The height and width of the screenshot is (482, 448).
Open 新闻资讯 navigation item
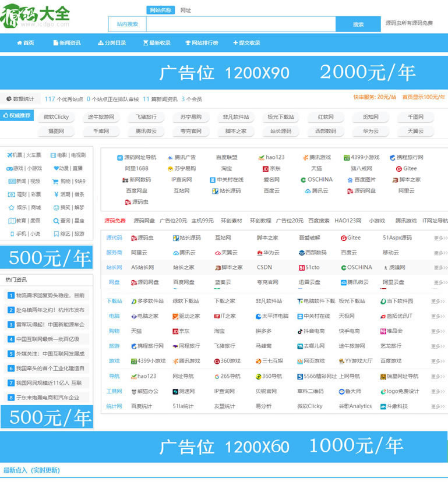click(x=67, y=42)
